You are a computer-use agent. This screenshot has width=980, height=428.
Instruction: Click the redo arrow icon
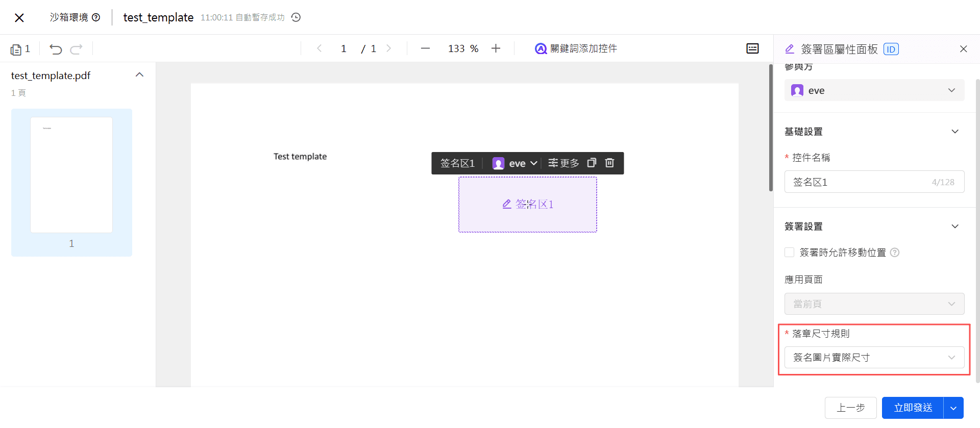(x=77, y=49)
